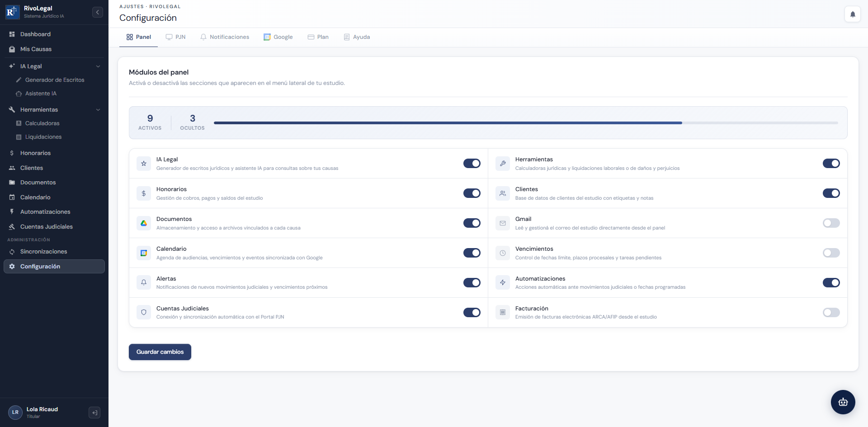This screenshot has height=427, width=868.
Task: Click the wrench icon of Herramientas module
Action: [503, 164]
